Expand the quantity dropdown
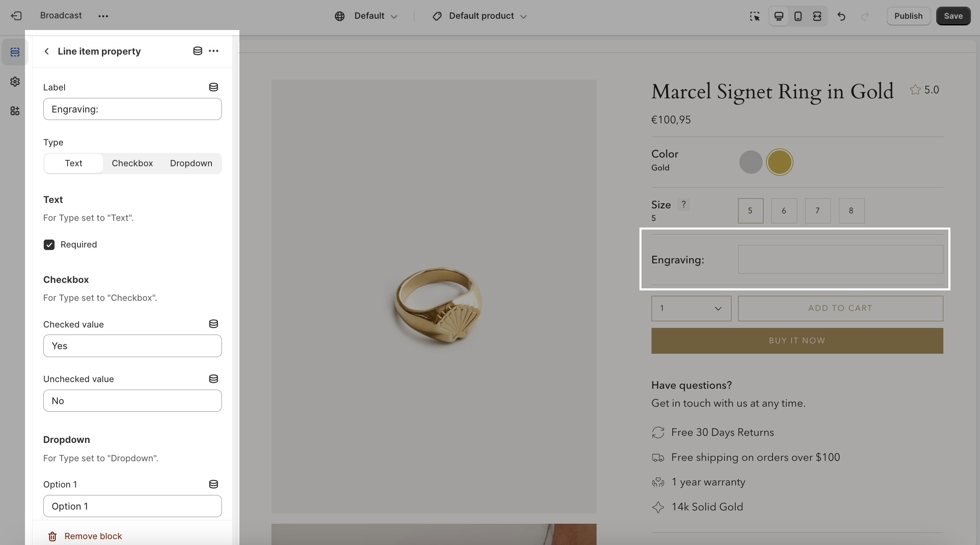The width and height of the screenshot is (980, 545). pos(691,308)
